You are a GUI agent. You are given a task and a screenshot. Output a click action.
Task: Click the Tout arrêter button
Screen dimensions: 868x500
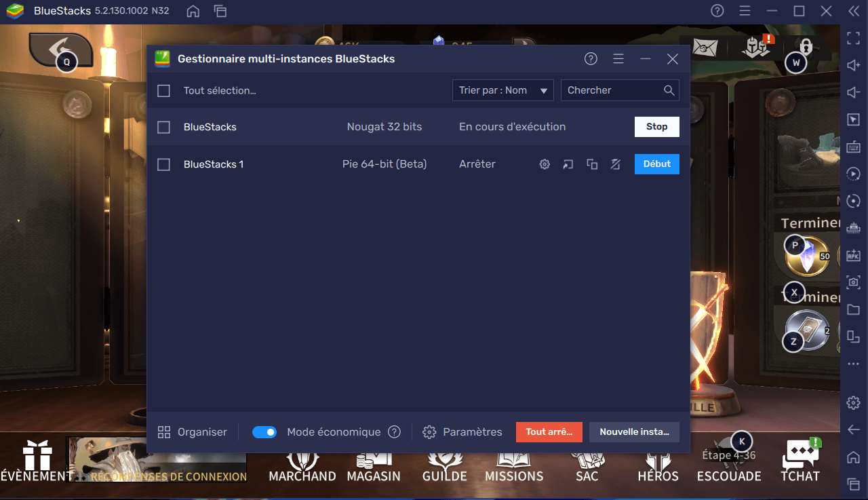(549, 432)
